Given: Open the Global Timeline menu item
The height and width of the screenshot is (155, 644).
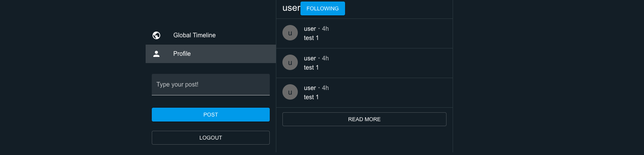Looking at the screenshot, I should coord(211,35).
